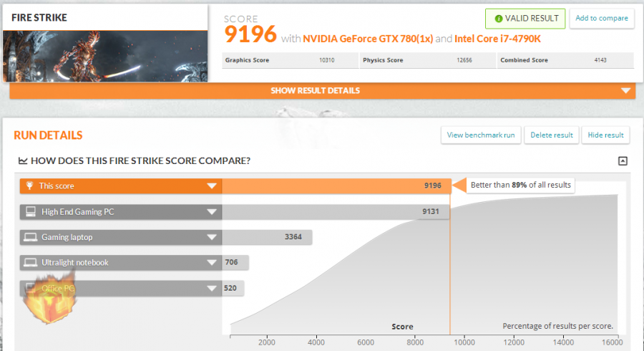Click the 'Percentage of results per score.' caption
This screenshot has height=351, width=644.
(x=557, y=326)
